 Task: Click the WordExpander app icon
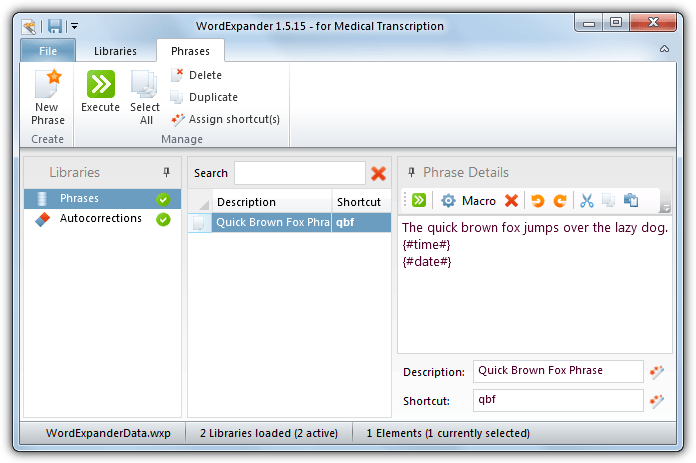29,27
